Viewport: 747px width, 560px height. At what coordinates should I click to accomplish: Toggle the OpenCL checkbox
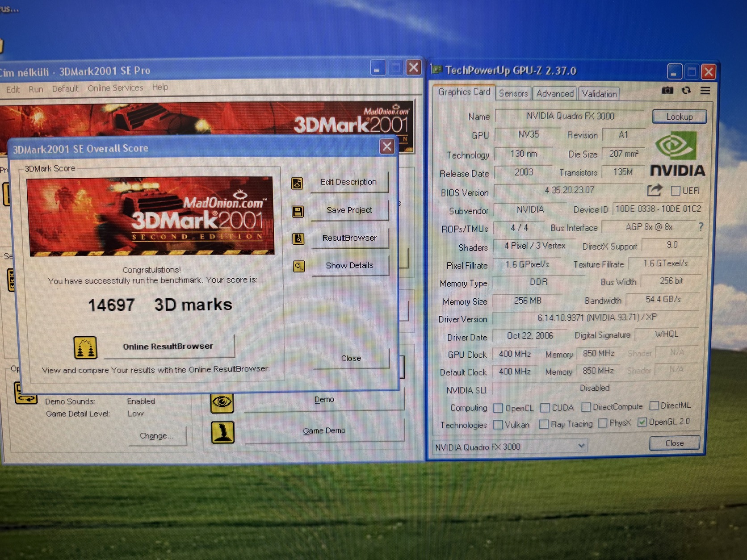tap(498, 408)
